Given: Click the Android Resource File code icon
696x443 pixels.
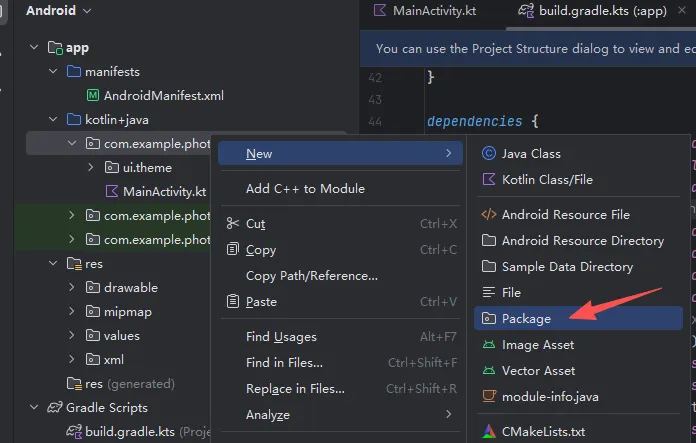Looking at the screenshot, I should 489,214.
